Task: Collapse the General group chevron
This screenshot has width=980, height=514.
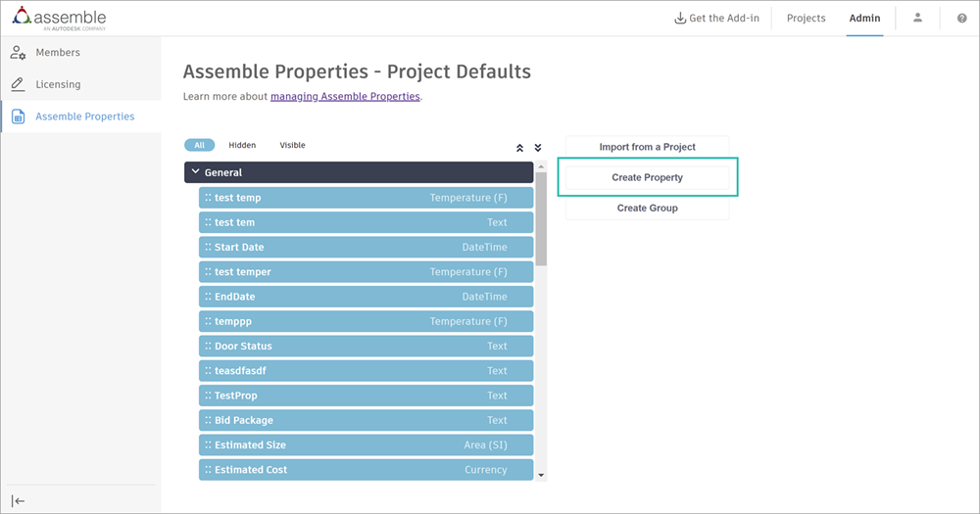Action: click(x=195, y=172)
